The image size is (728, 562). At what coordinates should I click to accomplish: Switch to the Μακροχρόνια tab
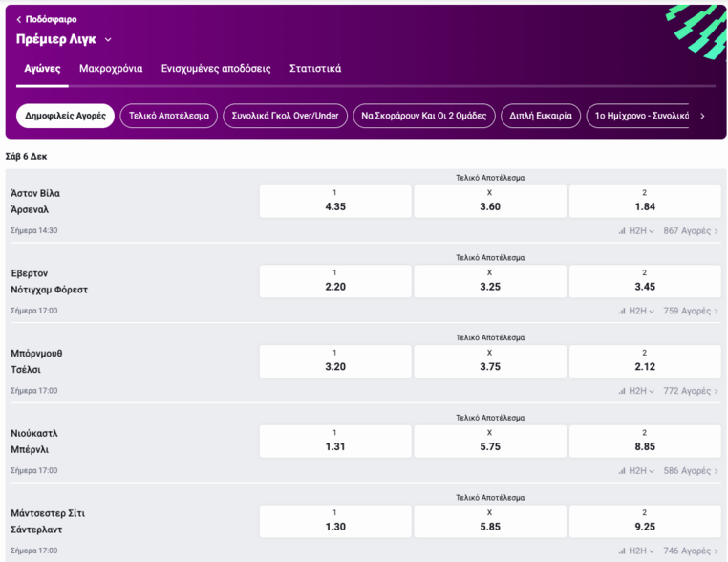[111, 69]
